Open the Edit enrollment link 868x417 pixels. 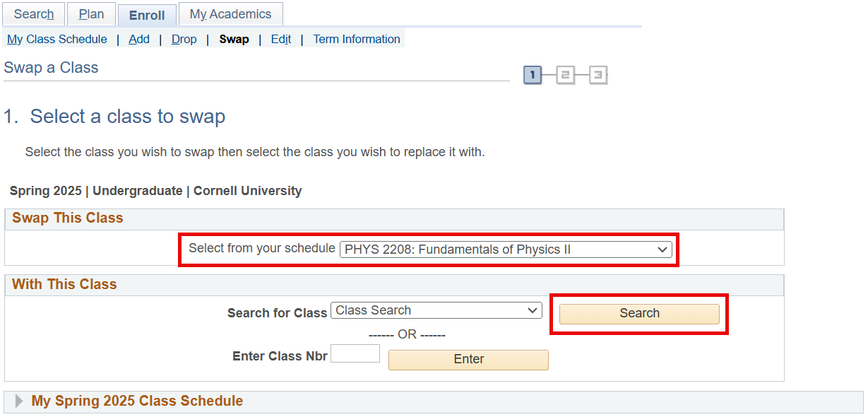coord(281,40)
